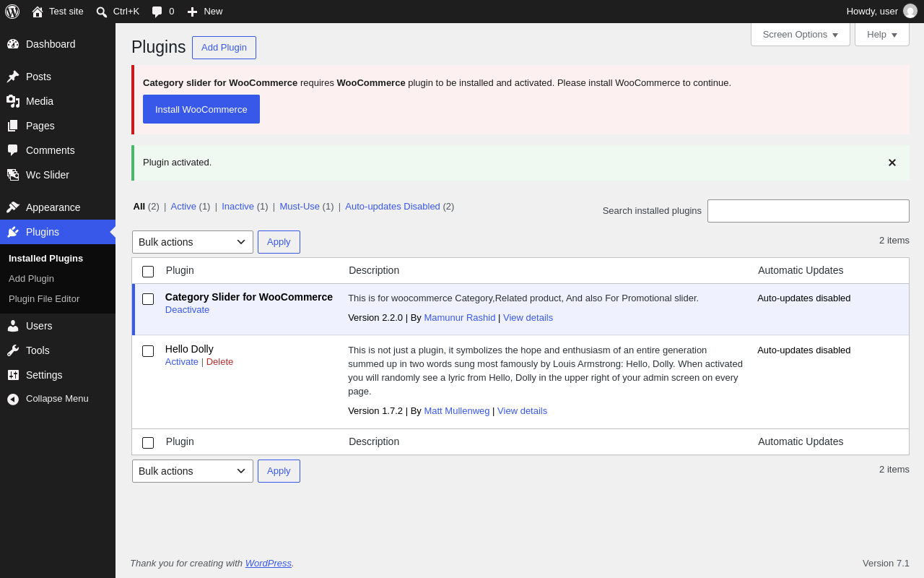Click the Tools wrench icon
This screenshot has height=578, width=924.
(x=13, y=350)
